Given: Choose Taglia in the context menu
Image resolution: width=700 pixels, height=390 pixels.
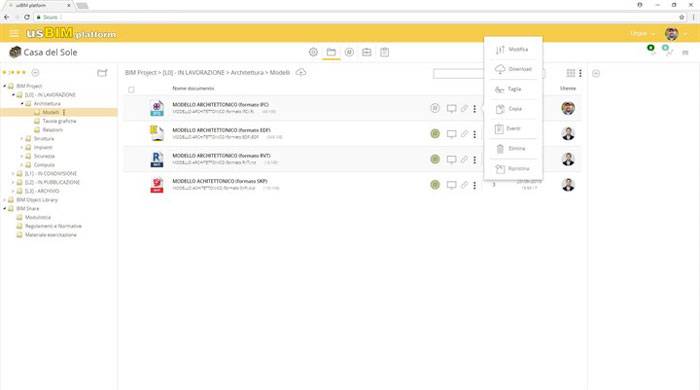Looking at the screenshot, I should [x=513, y=89].
